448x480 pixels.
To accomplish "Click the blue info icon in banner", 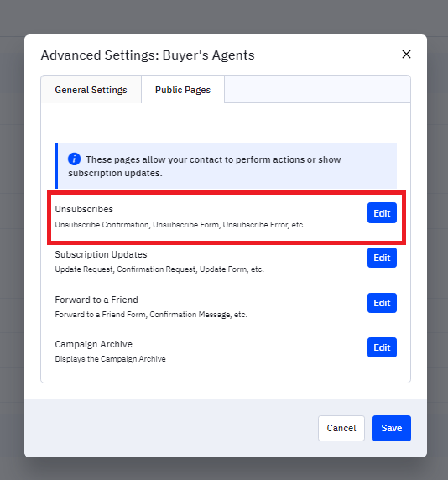I will coord(75,159).
